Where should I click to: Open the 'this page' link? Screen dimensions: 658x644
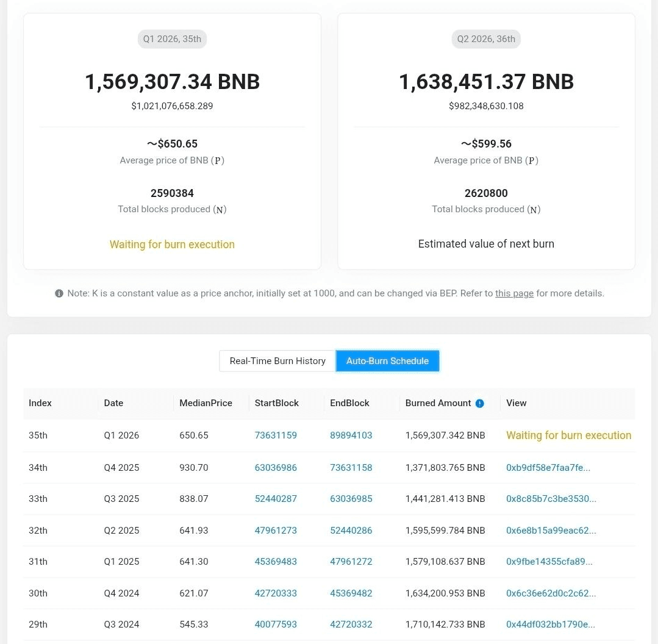[514, 293]
